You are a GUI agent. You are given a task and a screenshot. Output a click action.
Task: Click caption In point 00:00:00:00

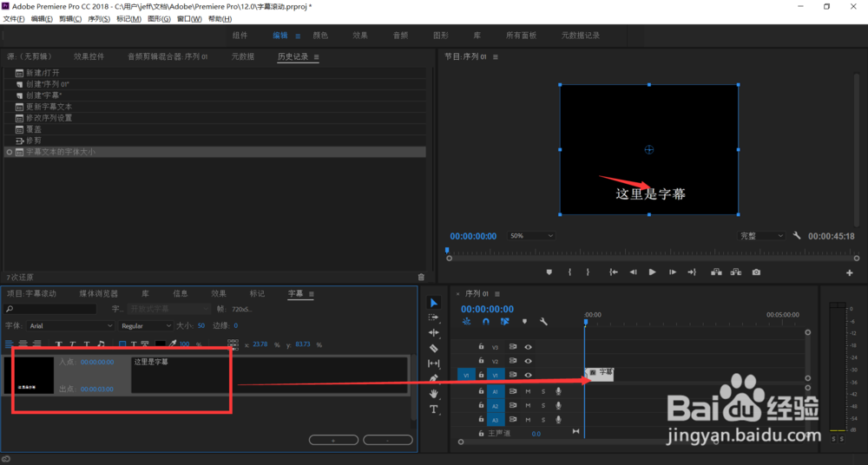click(x=97, y=362)
